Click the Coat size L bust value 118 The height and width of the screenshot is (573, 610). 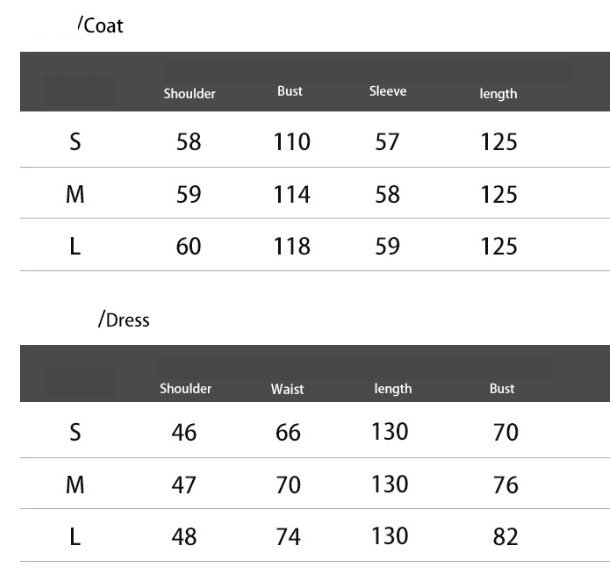tap(292, 248)
